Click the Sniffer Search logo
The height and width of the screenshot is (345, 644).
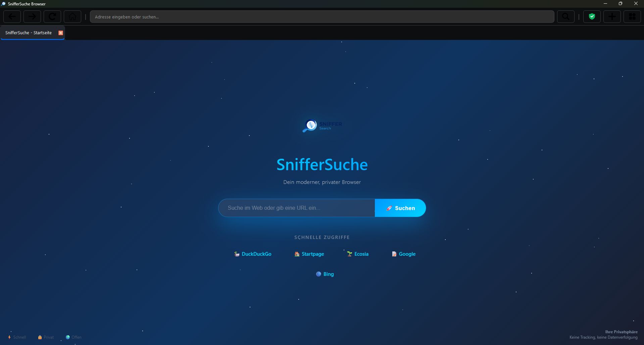pos(322,126)
